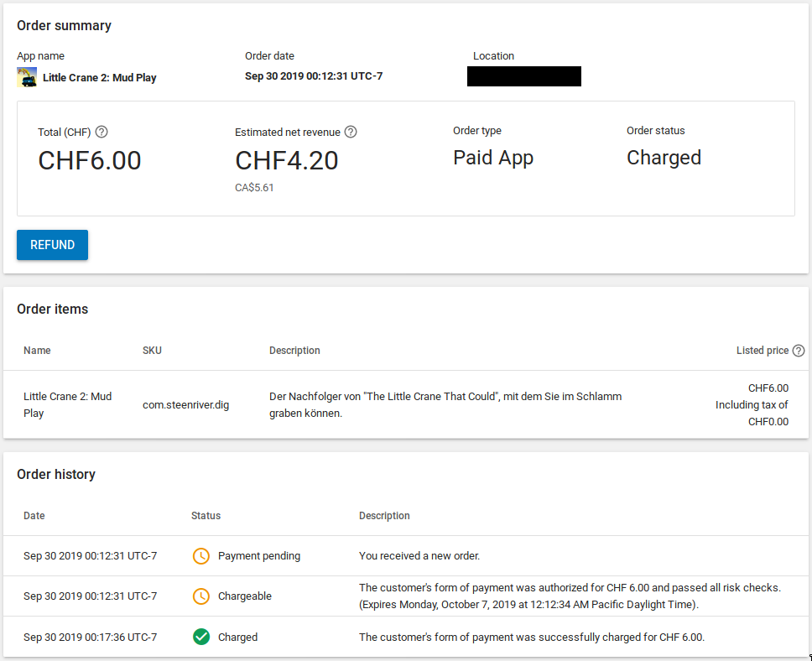Select the SKU com.steenriver.dig text
The image size is (812, 661).
coord(185,405)
